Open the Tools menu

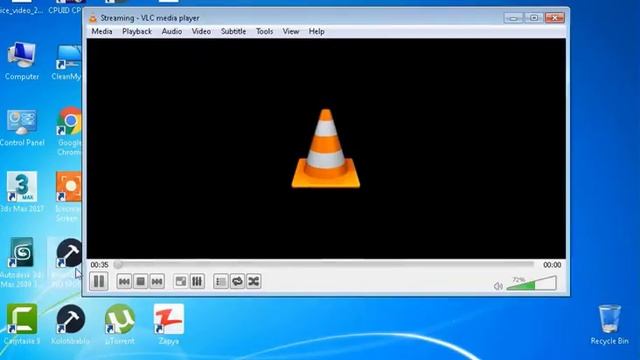(264, 31)
